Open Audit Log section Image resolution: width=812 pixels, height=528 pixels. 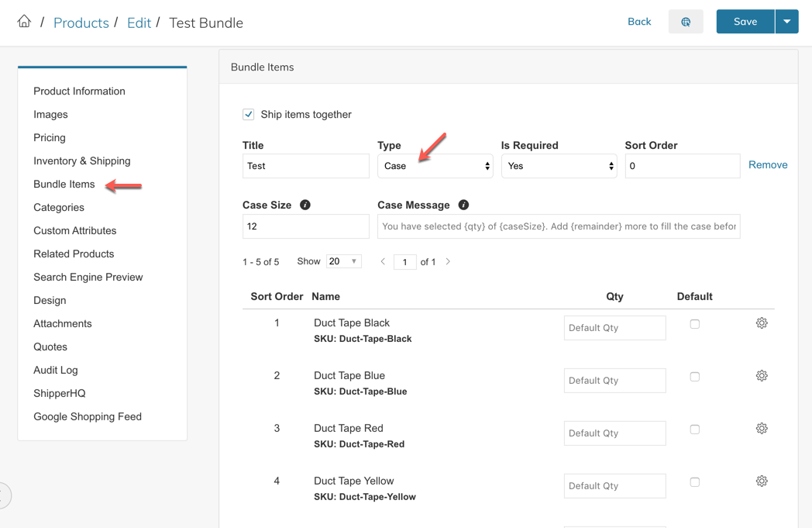coord(56,370)
